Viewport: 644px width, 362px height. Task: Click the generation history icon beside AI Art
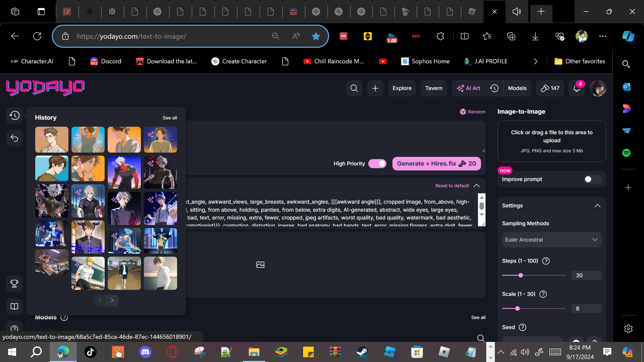(494, 88)
